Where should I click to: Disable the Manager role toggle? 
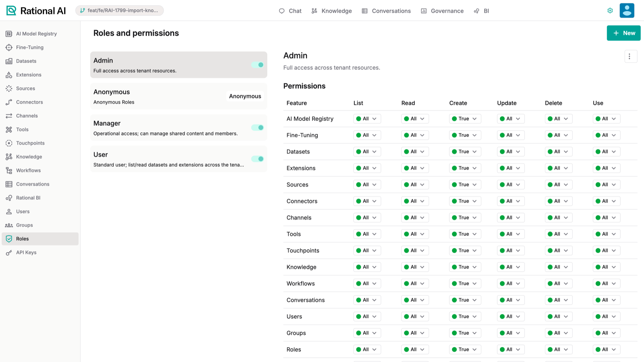coord(257,127)
